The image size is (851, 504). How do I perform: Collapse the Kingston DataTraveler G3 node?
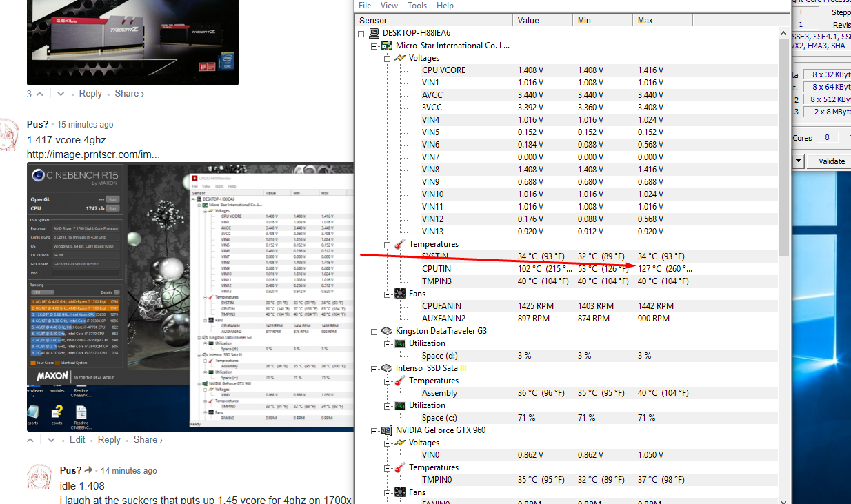374,331
